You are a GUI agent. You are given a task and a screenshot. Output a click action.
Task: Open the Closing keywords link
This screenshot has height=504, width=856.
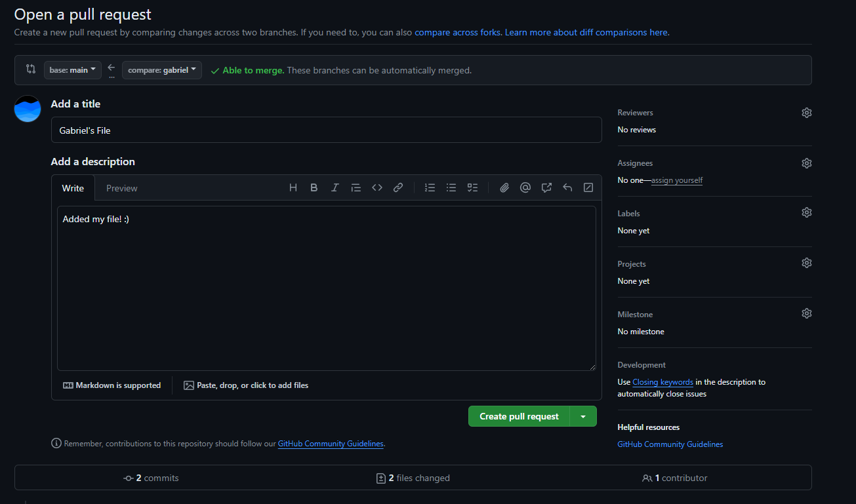pyautogui.click(x=662, y=382)
